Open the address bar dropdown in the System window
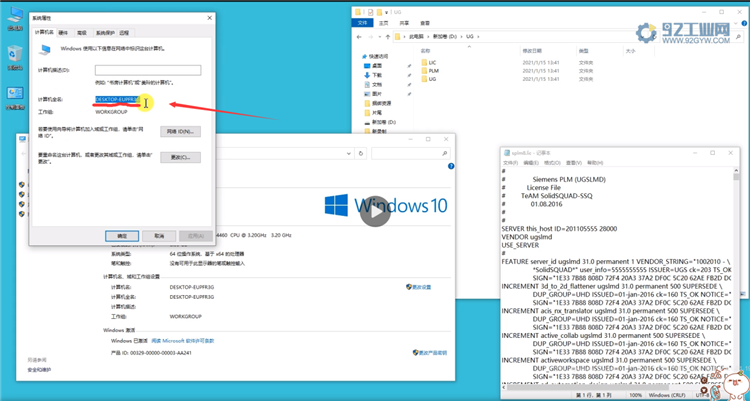 tap(349, 154)
